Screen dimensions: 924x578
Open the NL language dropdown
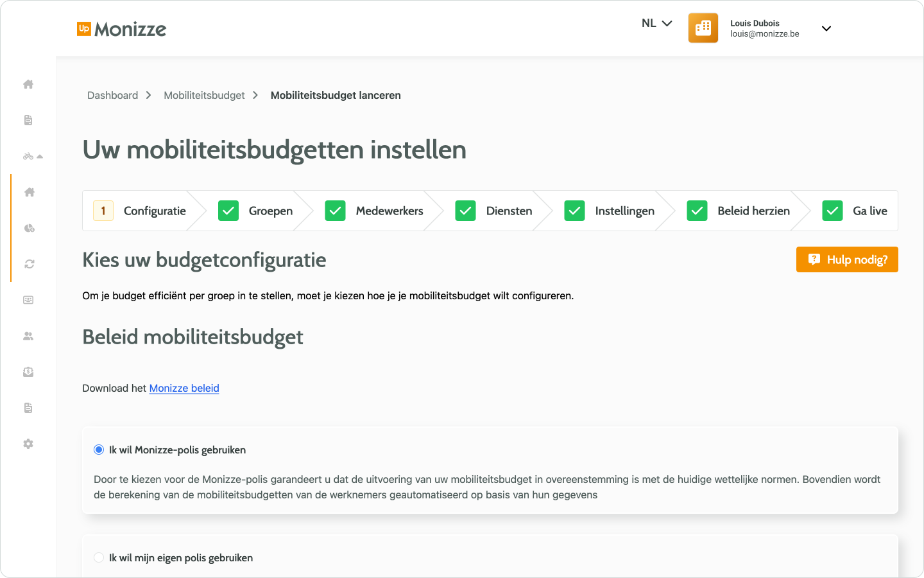coord(656,23)
